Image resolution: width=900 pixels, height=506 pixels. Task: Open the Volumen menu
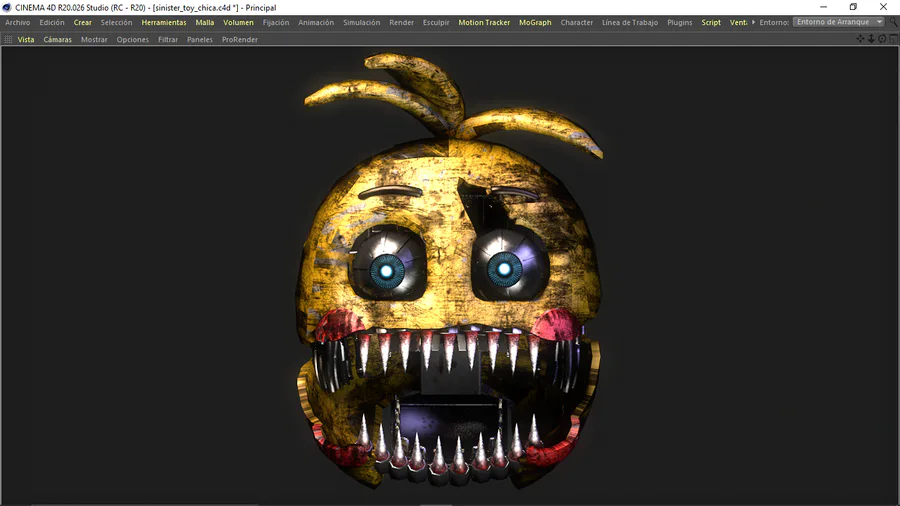(x=238, y=22)
